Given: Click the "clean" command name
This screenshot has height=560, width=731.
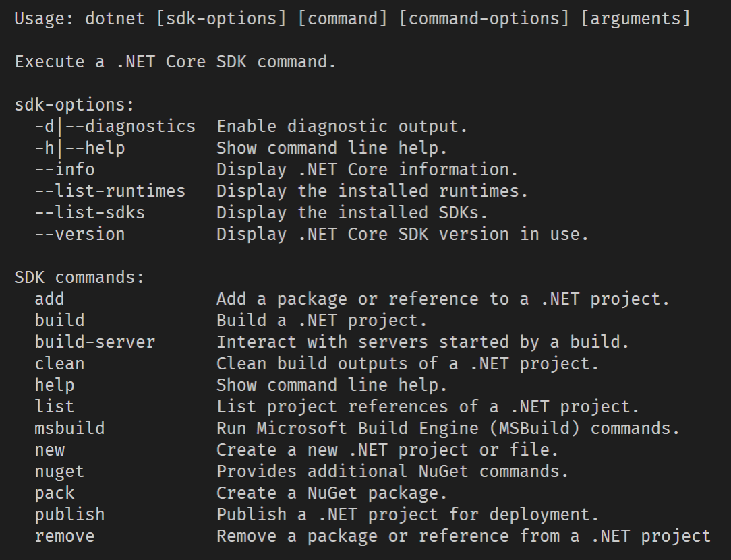Looking at the screenshot, I should (60, 364).
